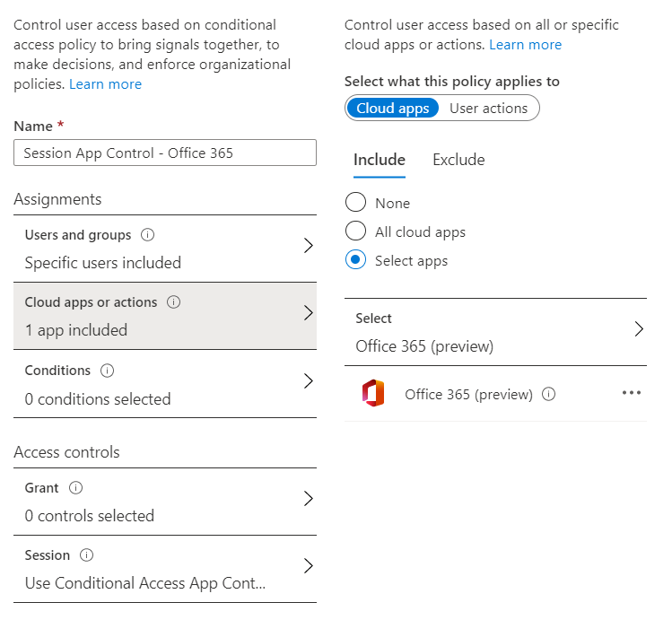Click the info icon beside Cloud apps or actions
This screenshot has width=672, height=620.
tap(174, 302)
